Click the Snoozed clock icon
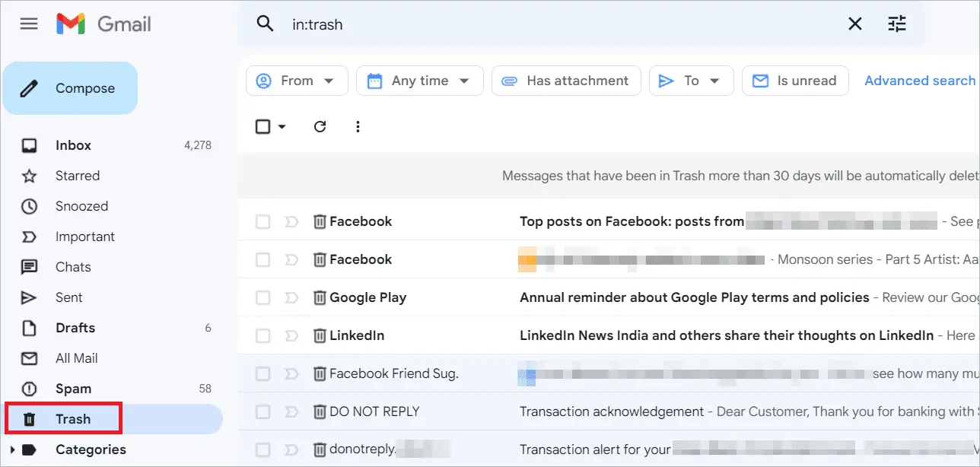Screen dimensions: 980x467 click(x=29, y=206)
